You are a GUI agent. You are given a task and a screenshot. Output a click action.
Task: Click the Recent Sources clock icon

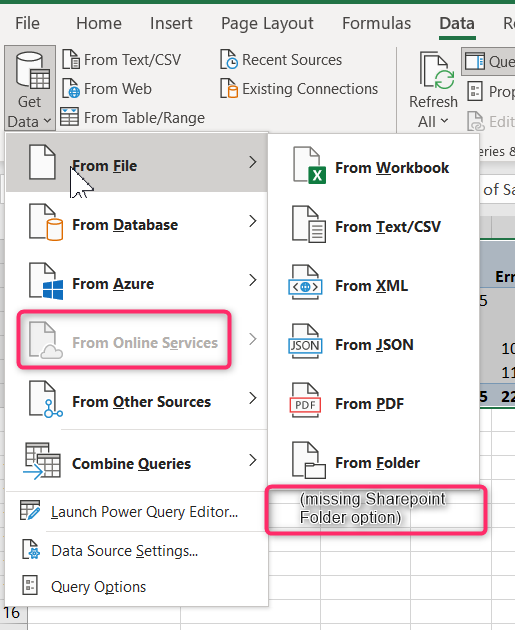tap(229, 59)
